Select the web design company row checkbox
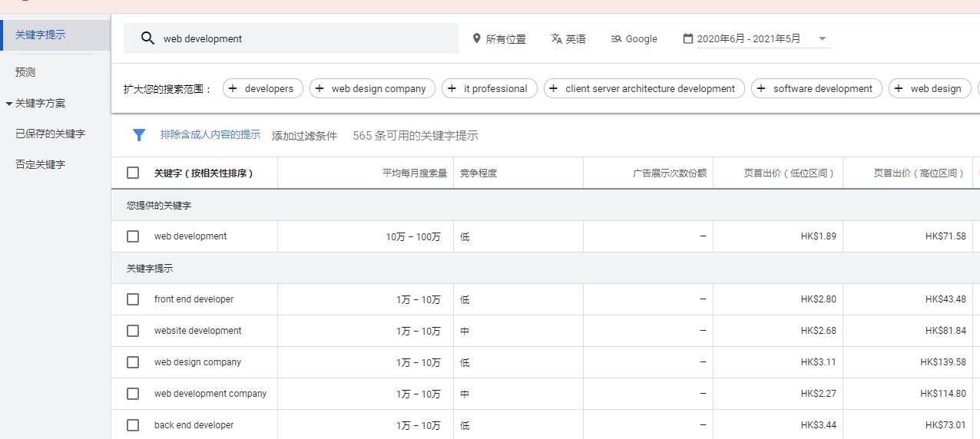The height and width of the screenshot is (439, 980). [133, 362]
